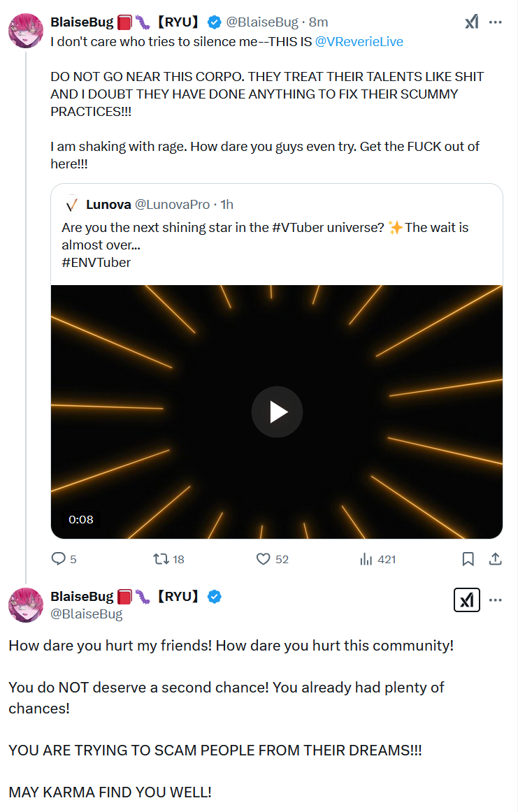
Task: Click the Grok icon on first tweet
Action: [x=472, y=22]
